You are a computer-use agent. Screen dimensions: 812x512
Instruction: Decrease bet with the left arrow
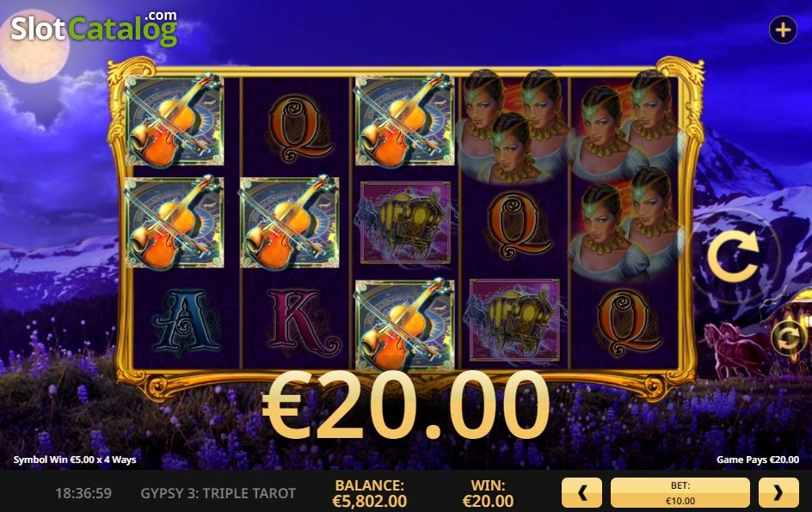tap(581, 493)
